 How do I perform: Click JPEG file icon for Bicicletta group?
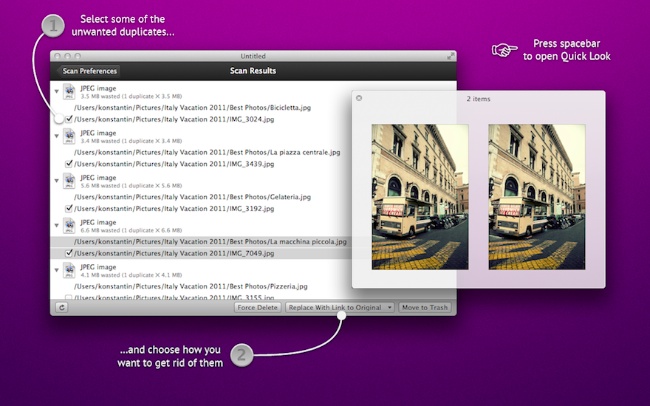[x=70, y=92]
